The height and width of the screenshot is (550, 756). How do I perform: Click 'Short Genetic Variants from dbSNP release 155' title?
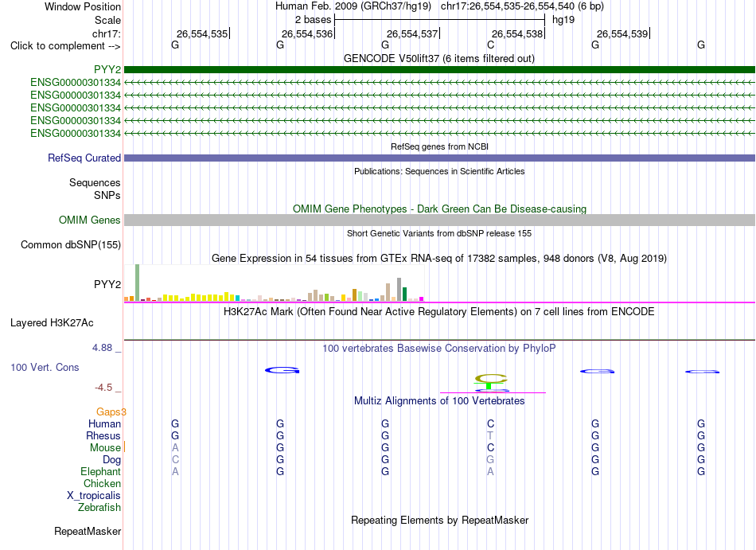click(x=439, y=233)
